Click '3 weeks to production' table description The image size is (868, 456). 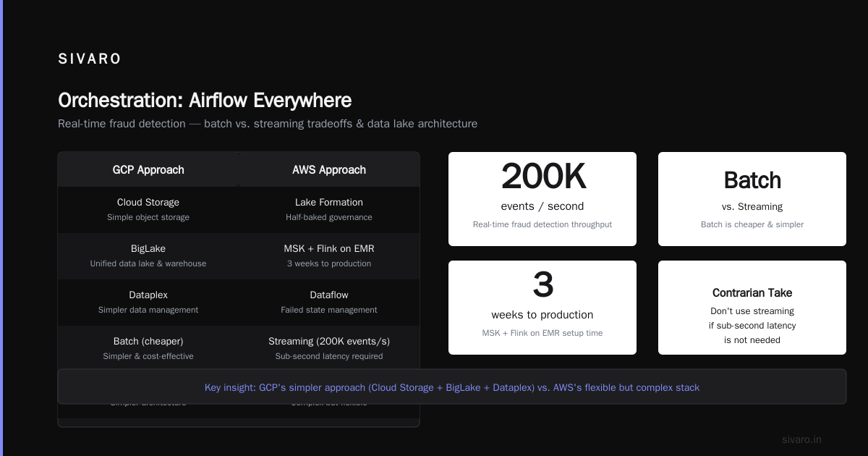pyautogui.click(x=329, y=263)
